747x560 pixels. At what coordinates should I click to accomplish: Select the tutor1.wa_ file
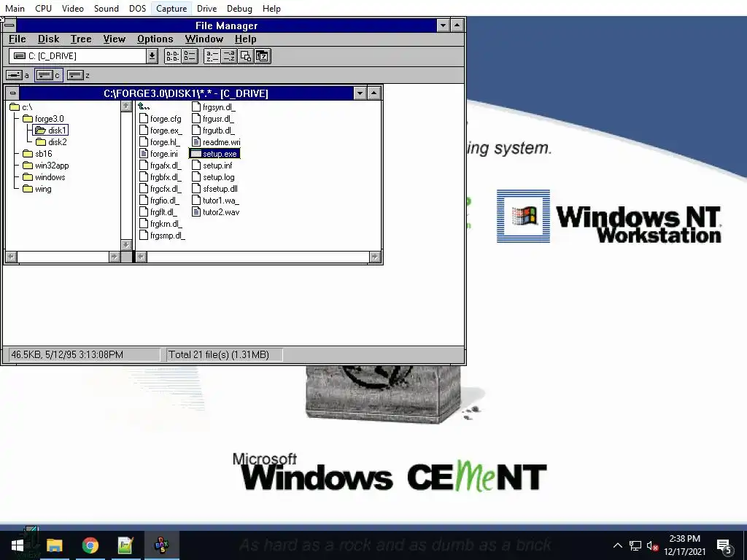(x=216, y=201)
